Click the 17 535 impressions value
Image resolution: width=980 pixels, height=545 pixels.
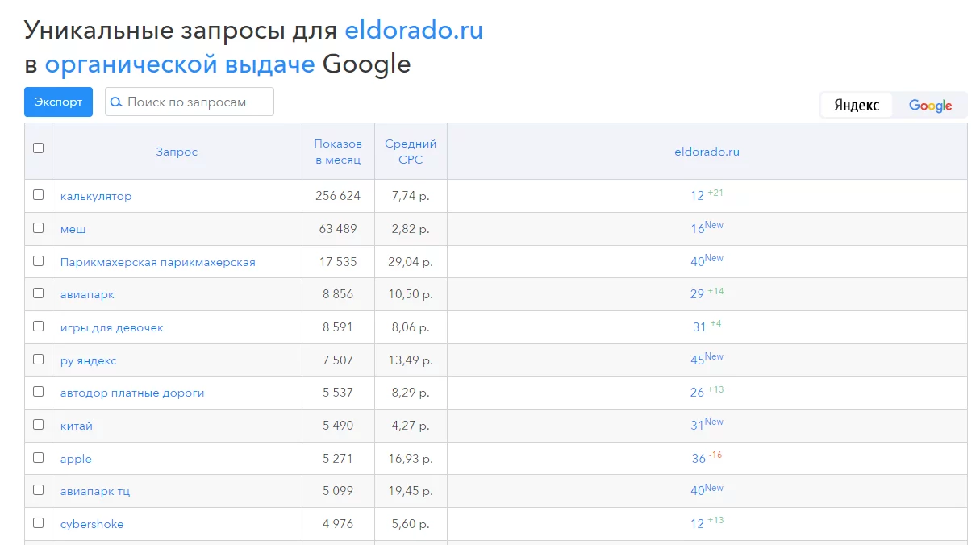tap(338, 262)
